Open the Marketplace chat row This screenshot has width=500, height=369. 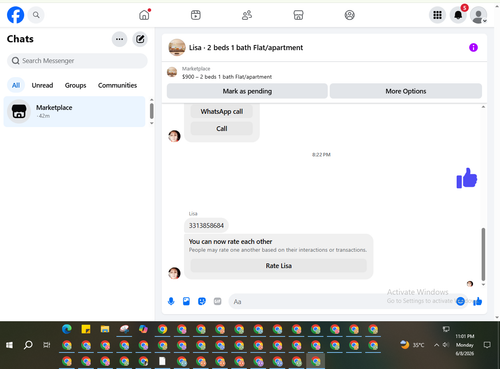[74, 111]
